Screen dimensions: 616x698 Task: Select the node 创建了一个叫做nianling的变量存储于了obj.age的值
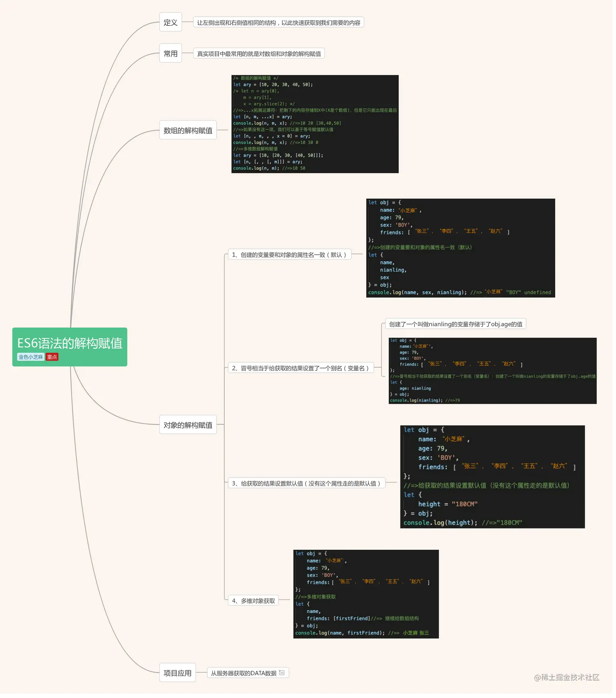pos(455,324)
